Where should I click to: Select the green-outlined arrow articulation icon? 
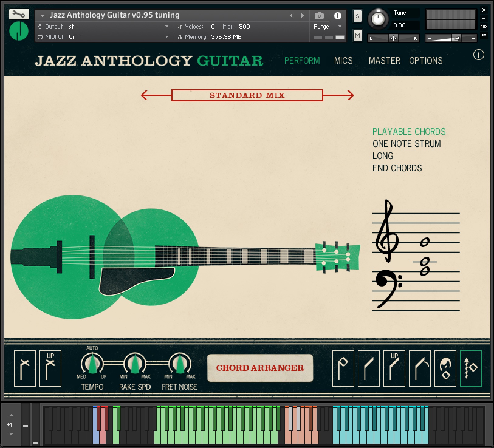point(471,368)
